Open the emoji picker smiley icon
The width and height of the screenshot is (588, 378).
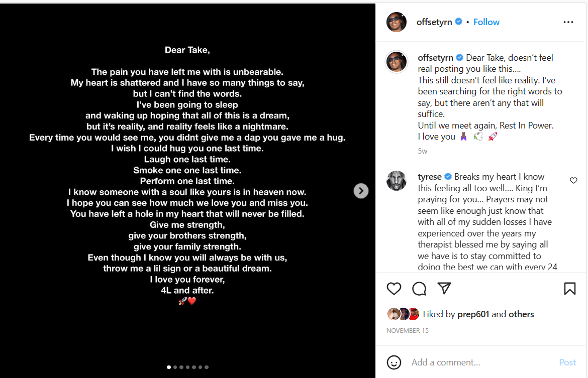coord(394,362)
